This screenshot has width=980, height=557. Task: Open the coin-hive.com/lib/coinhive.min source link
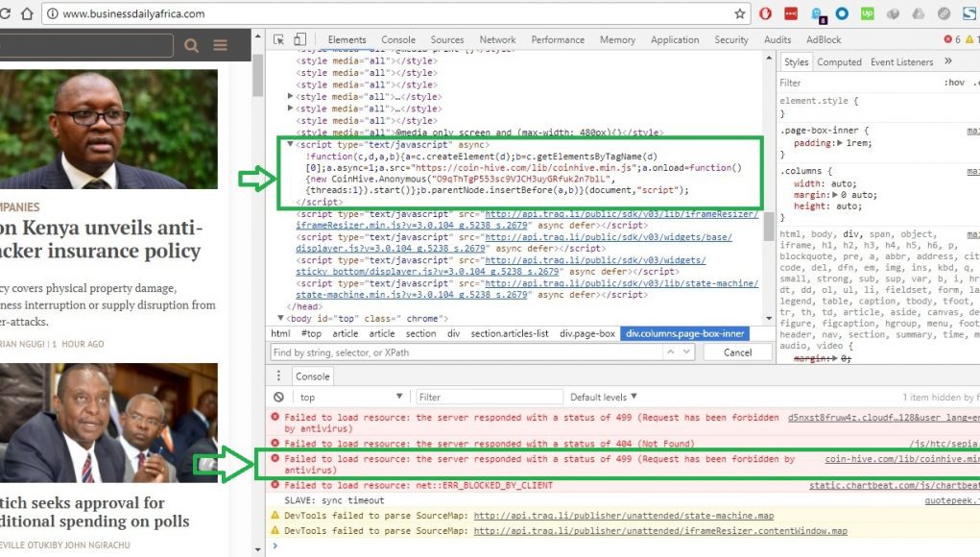point(902,459)
